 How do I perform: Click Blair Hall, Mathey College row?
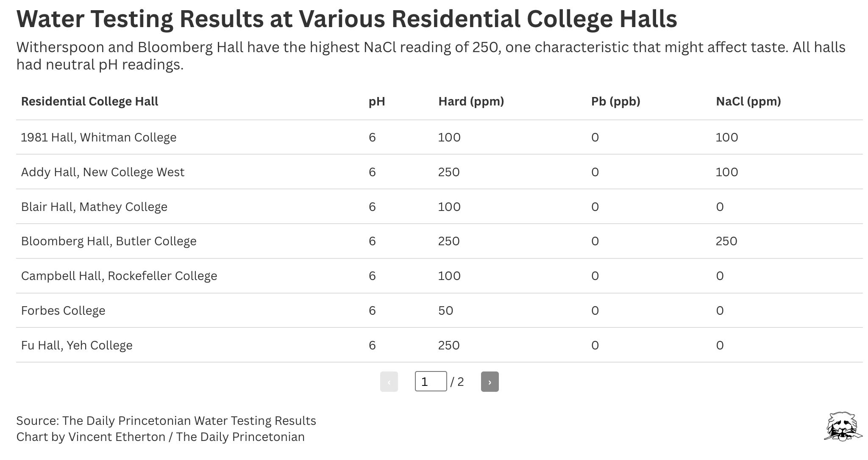tap(94, 207)
